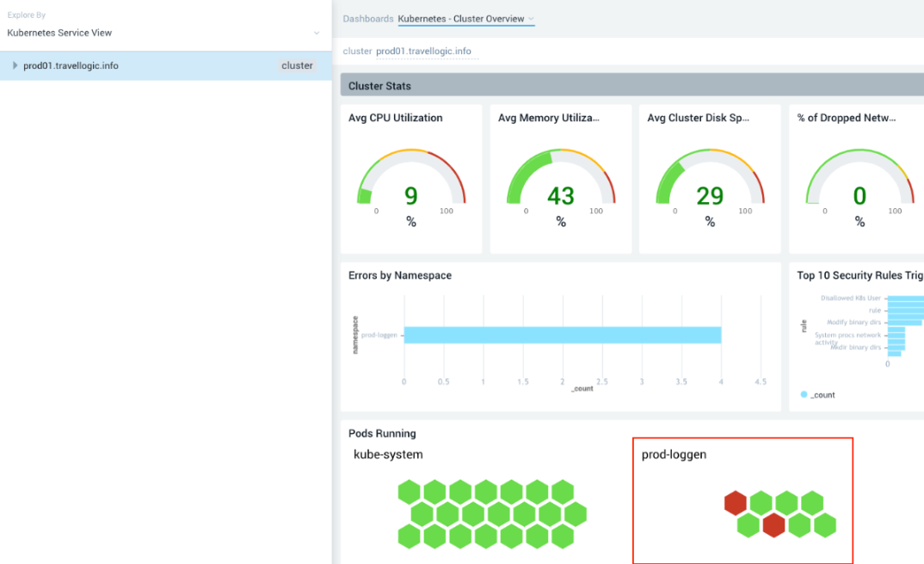This screenshot has width=924, height=564.
Task: Click the top-row red pod hexagon in prod-loggen
Action: [735, 503]
